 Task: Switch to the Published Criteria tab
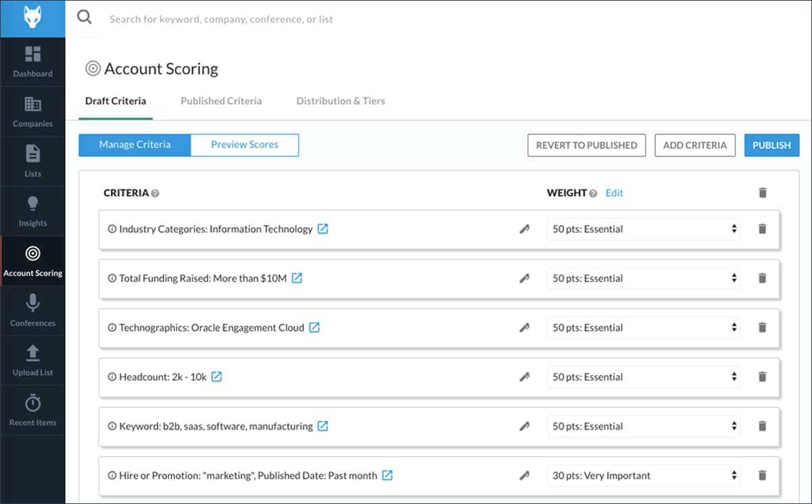[x=221, y=101]
